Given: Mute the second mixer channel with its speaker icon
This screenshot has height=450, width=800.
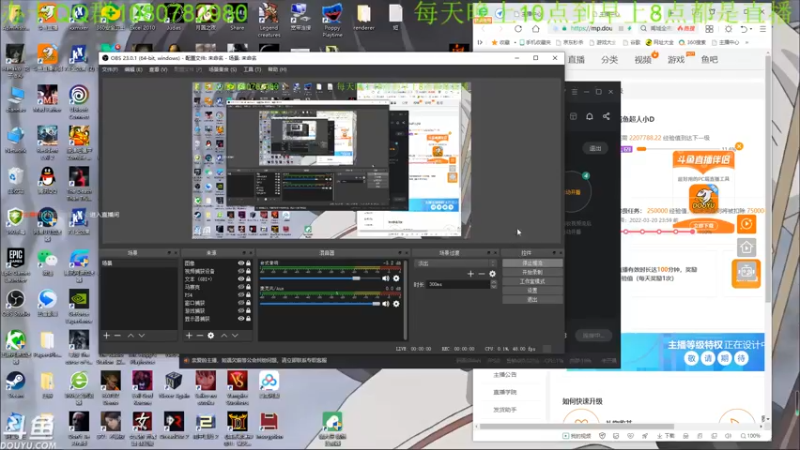Looking at the screenshot, I should tap(386, 304).
